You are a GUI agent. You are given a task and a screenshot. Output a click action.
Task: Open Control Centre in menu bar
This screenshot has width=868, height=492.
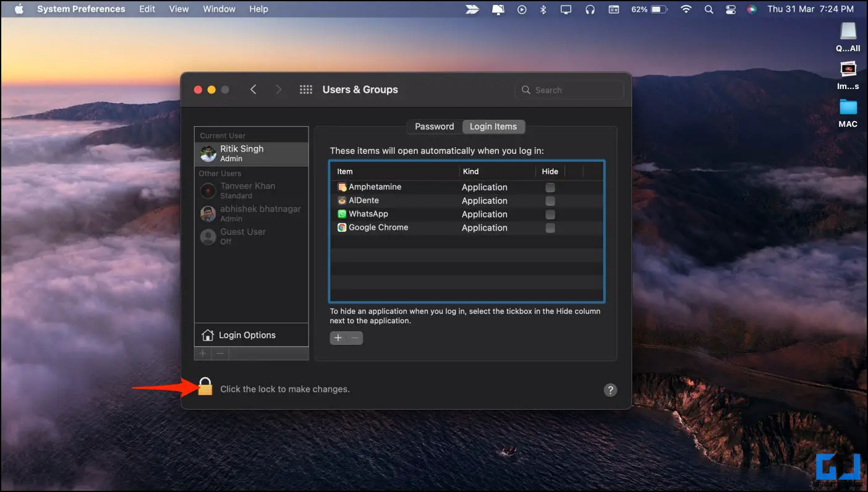coord(730,9)
